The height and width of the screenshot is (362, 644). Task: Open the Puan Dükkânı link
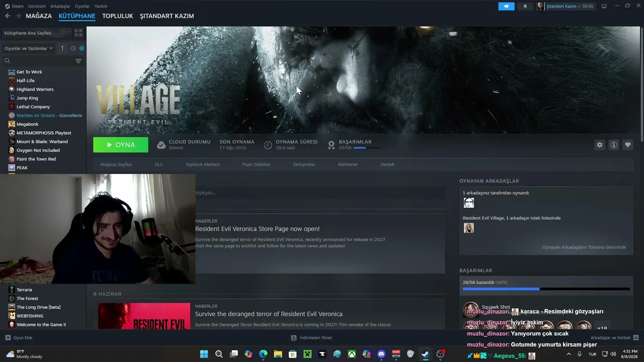pos(257,164)
